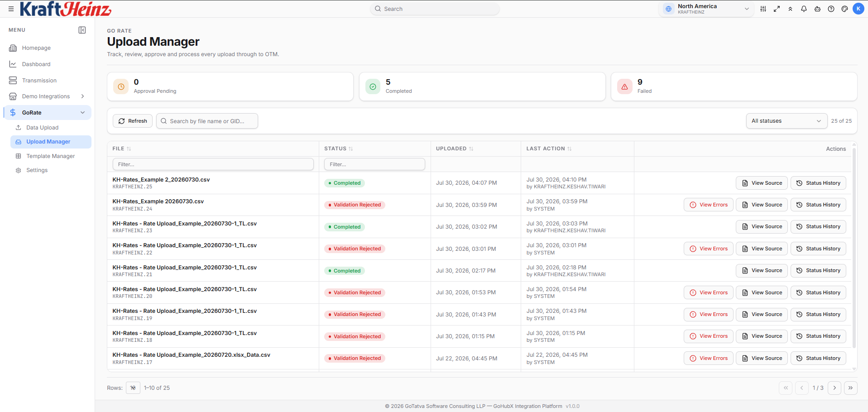Select Upload Manager in sidebar
The image size is (868, 412).
(51, 142)
